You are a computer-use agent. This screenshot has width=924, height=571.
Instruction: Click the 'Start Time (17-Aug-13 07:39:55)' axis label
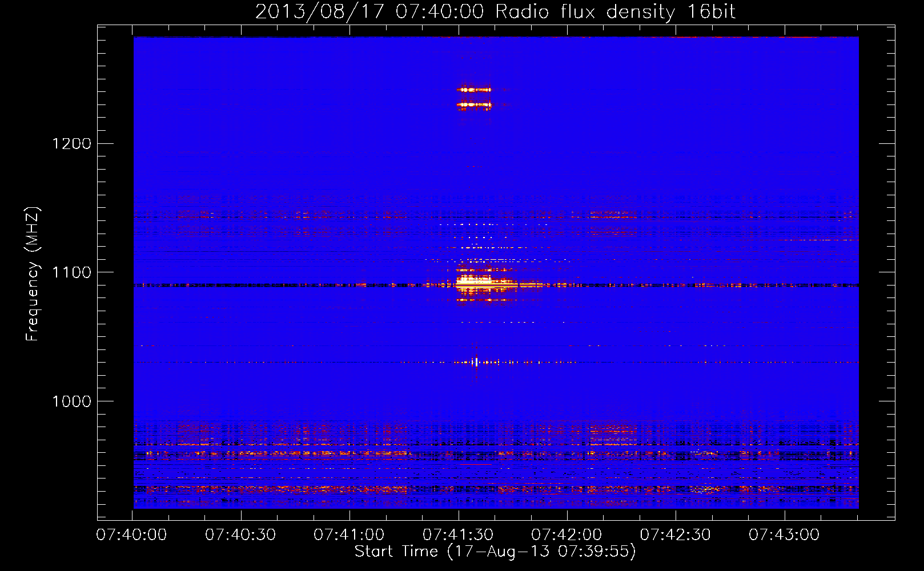(x=495, y=552)
